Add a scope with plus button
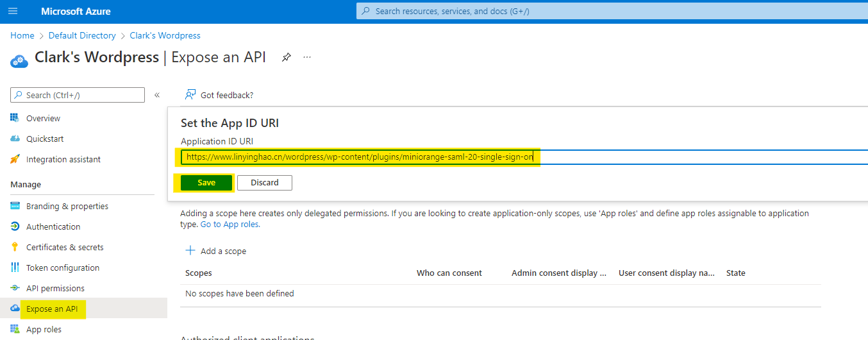This screenshot has width=868, height=340. (x=190, y=251)
